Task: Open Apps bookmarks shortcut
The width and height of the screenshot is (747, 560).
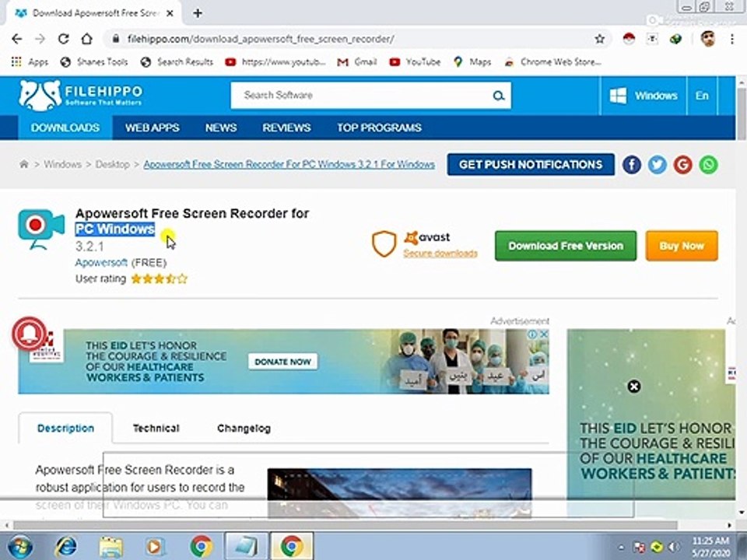Action: [x=30, y=62]
